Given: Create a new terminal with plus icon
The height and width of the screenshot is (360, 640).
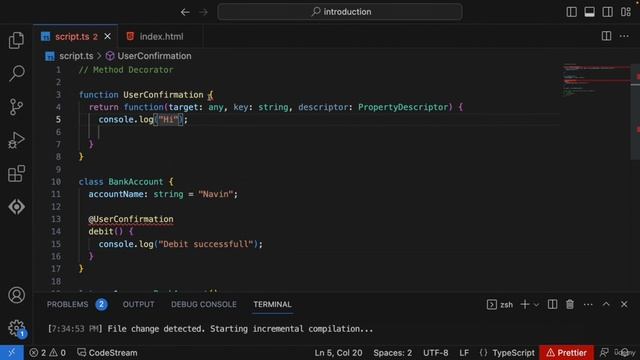Looking at the screenshot, I should click(524, 304).
